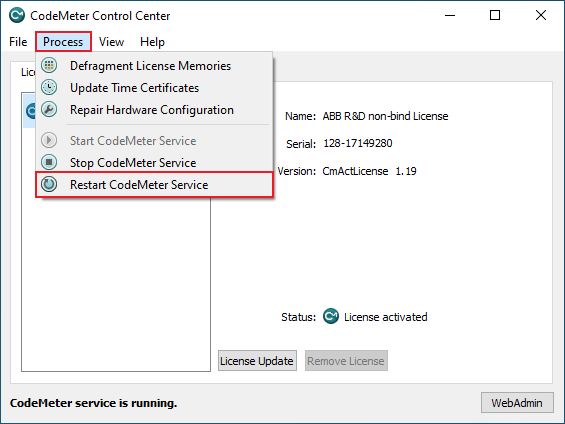Click the CodeMeter logo in title bar
This screenshot has width=565, height=424.
pos(17,15)
